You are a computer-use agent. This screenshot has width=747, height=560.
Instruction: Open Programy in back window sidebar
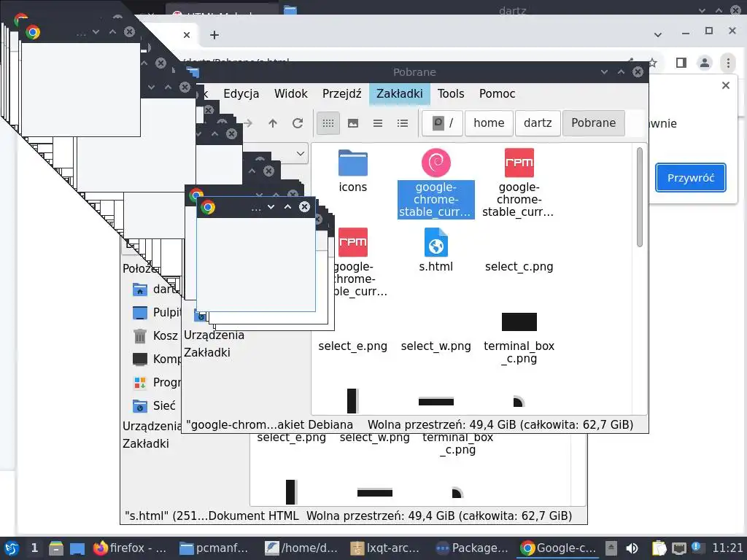pyautogui.click(x=157, y=382)
